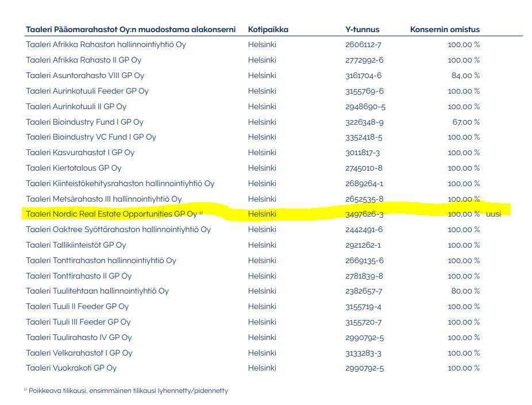Click the "Y-tunnus" column header
The width and height of the screenshot is (532, 405).
point(362,29)
